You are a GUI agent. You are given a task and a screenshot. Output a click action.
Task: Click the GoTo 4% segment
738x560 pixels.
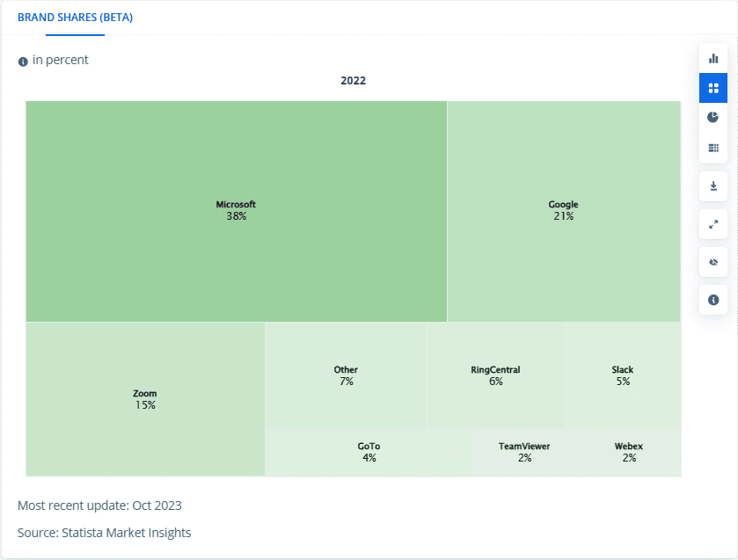click(369, 451)
